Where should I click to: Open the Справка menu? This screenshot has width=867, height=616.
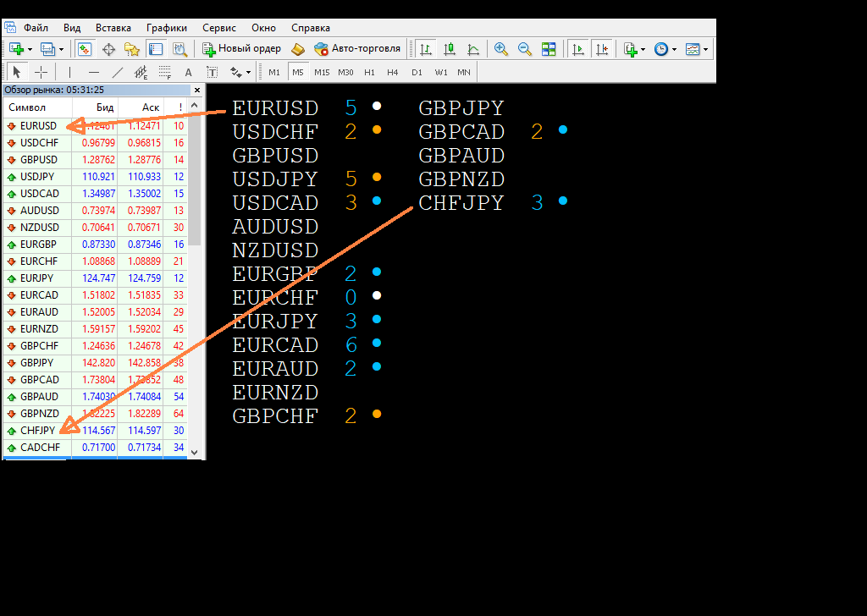[x=311, y=28]
